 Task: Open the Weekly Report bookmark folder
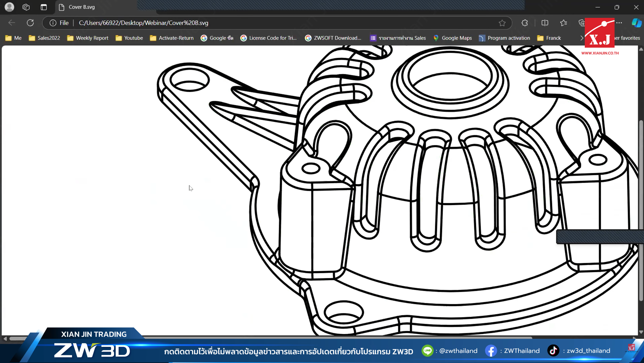tap(88, 38)
